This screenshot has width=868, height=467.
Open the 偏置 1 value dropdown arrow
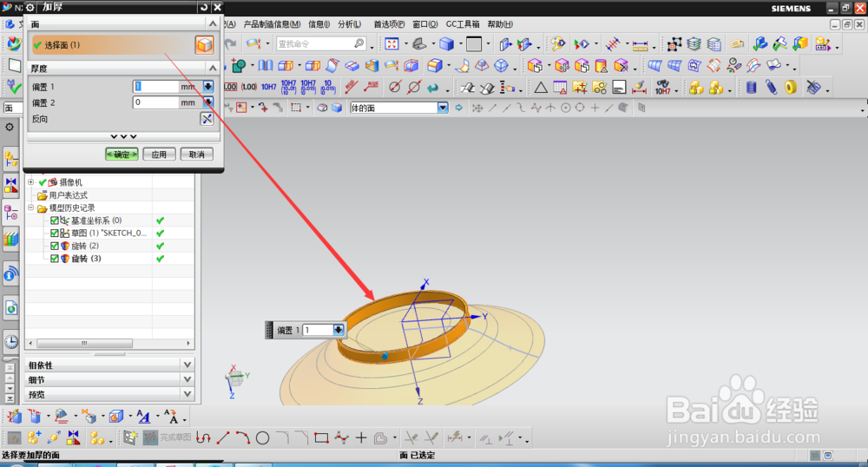[208, 86]
